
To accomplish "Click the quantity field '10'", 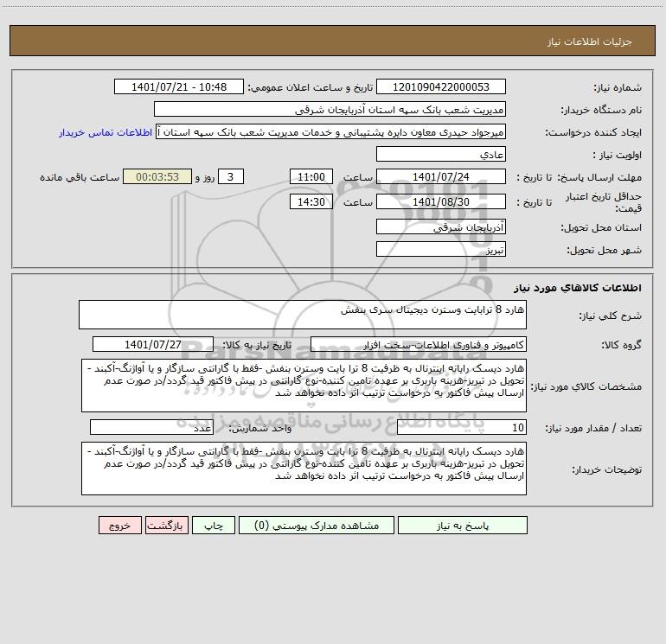I will pos(462,428).
